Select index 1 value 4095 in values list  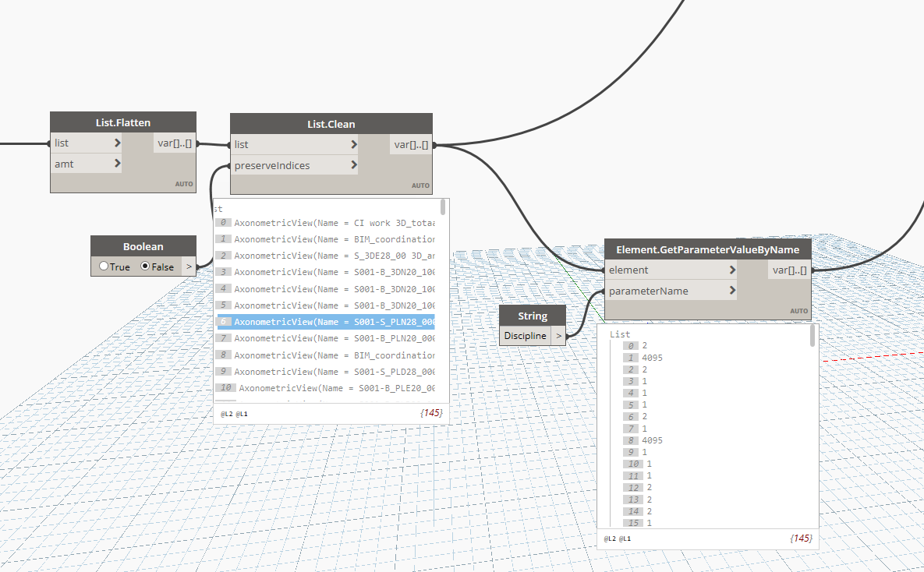click(x=643, y=358)
